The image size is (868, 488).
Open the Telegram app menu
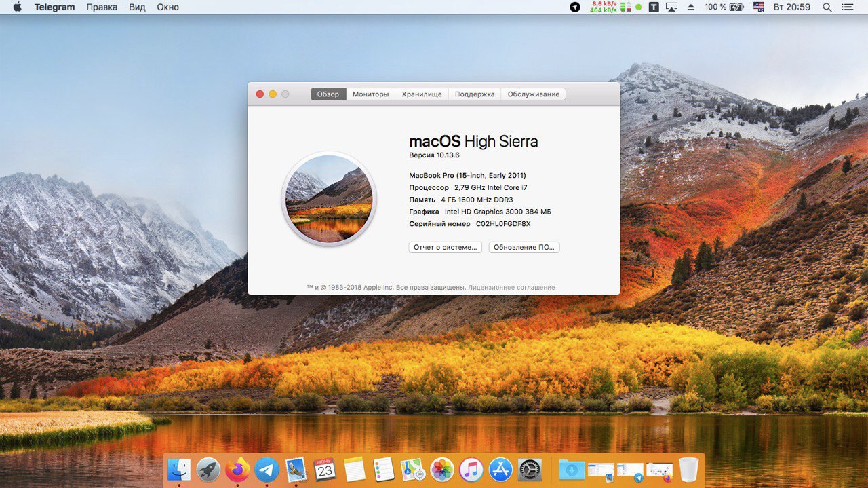[56, 7]
